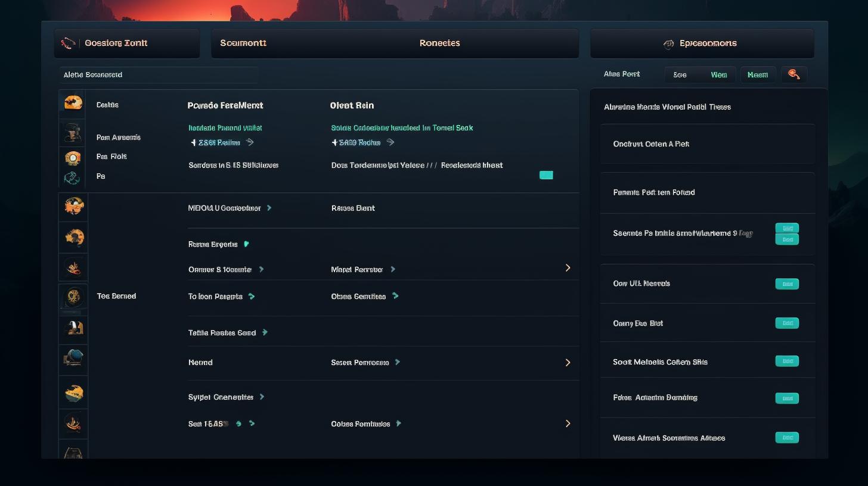Screen dimensions: 868x486
Task: Toggle the teal switch for Fdes Acterine Demeing
Action: click(786, 398)
